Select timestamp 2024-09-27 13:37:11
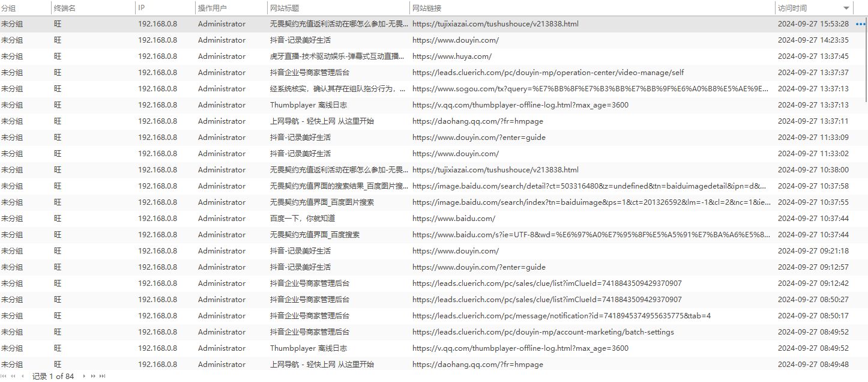Image resolution: width=868 pixels, height=382 pixels. (813, 121)
